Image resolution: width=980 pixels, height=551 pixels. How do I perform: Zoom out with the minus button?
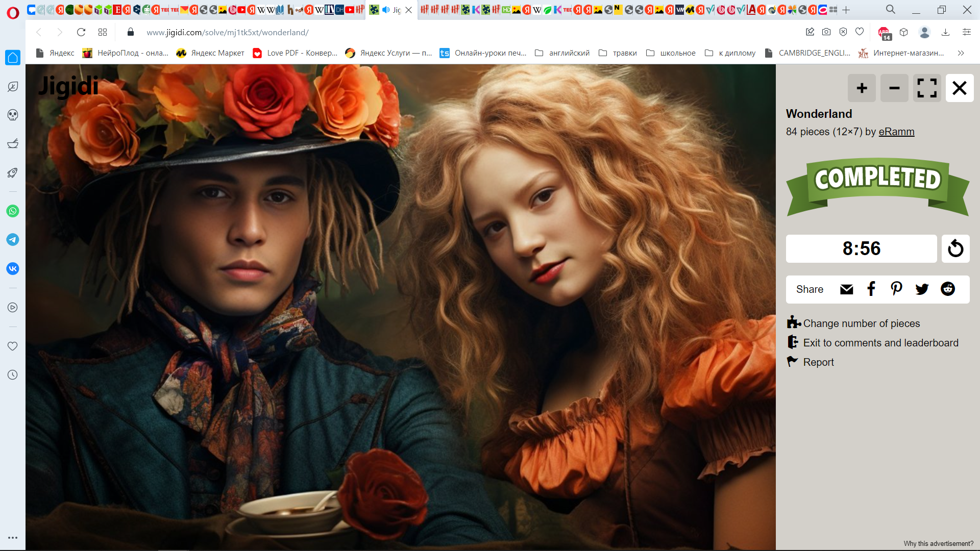coord(894,88)
